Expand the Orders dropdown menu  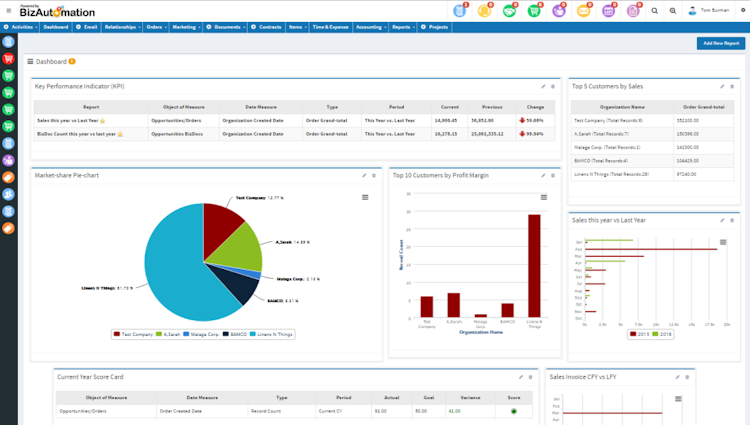pyautogui.click(x=155, y=27)
